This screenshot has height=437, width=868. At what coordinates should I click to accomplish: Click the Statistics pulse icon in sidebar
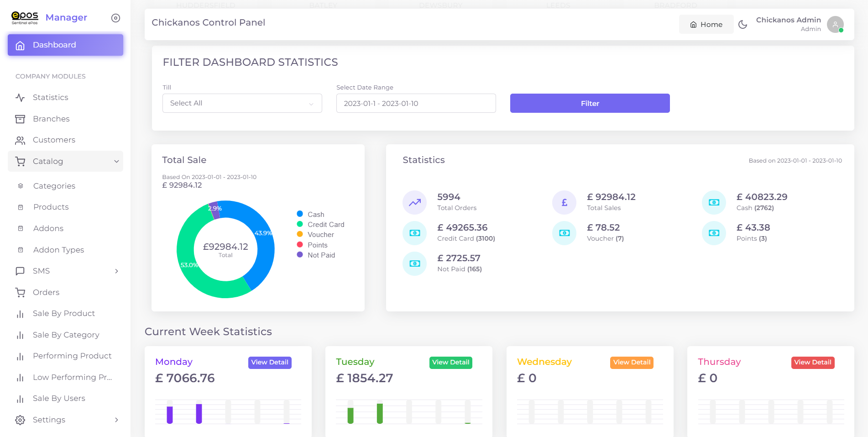[x=20, y=98]
